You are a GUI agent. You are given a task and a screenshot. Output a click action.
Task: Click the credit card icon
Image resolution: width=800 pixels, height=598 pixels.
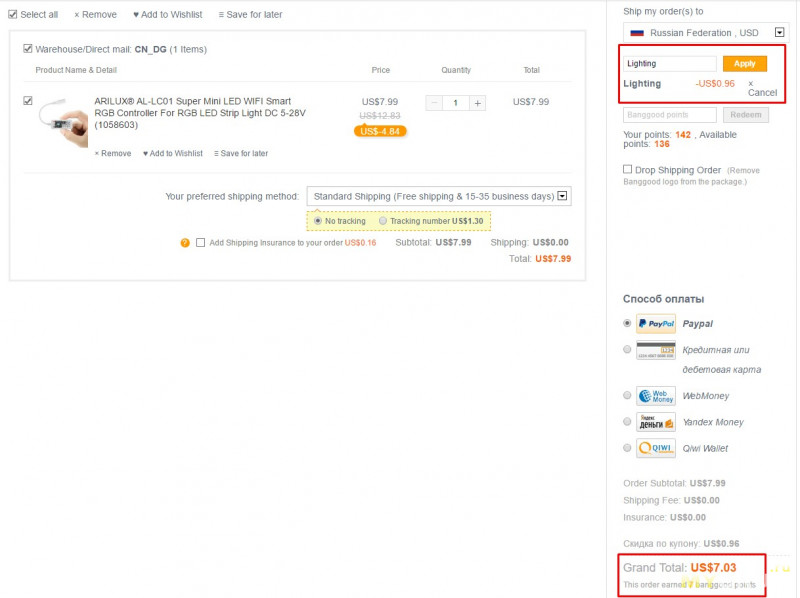coord(656,350)
